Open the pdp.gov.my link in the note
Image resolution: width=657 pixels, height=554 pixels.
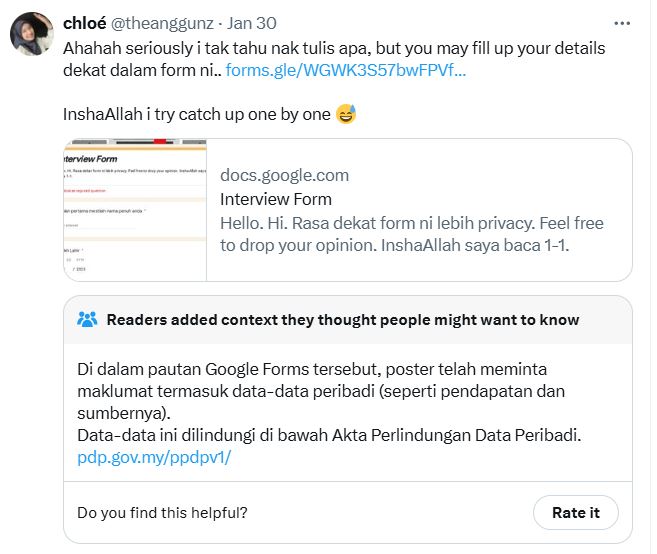tap(154, 457)
